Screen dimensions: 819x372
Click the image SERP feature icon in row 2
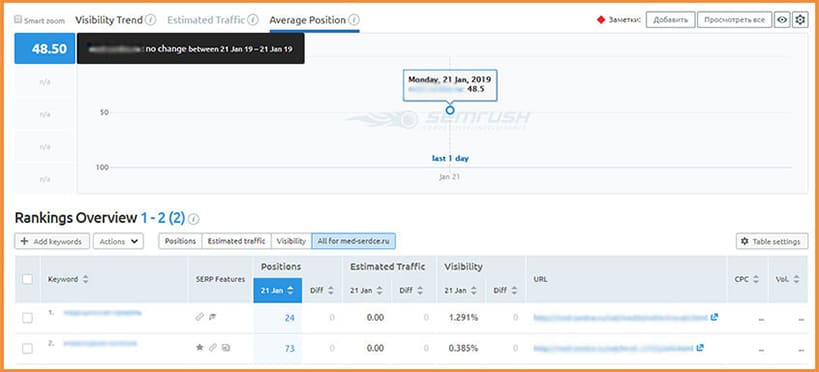tap(225, 347)
